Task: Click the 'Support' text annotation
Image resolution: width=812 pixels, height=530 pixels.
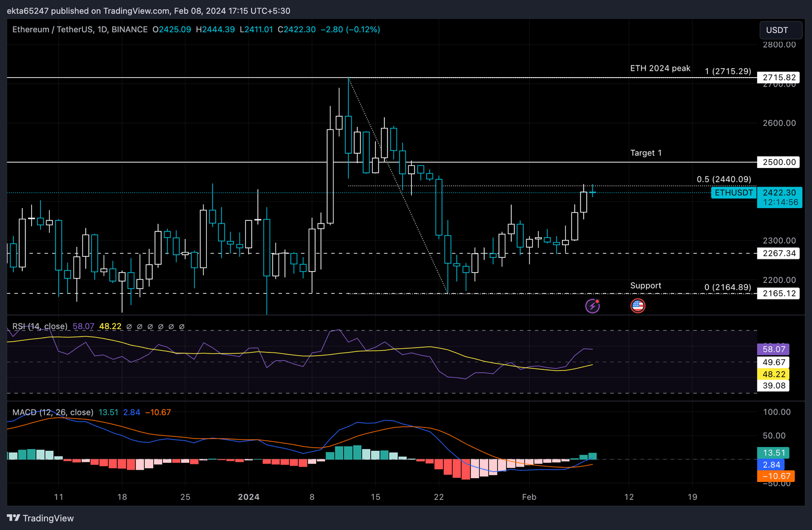Action: [x=645, y=285]
